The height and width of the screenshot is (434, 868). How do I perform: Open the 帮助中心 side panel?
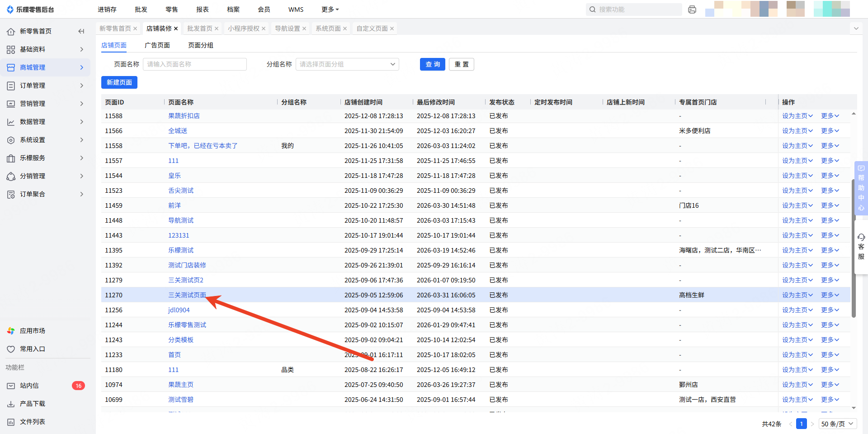coord(861,187)
